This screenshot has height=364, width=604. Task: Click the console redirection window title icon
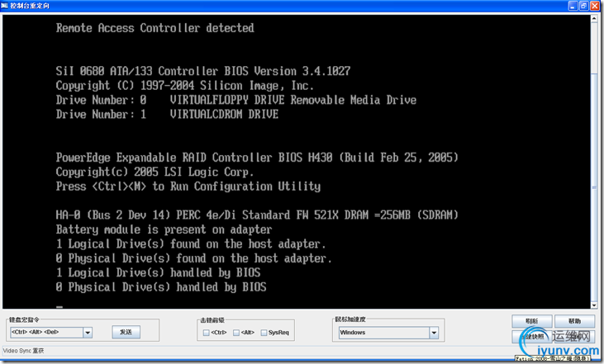click(x=5, y=6)
